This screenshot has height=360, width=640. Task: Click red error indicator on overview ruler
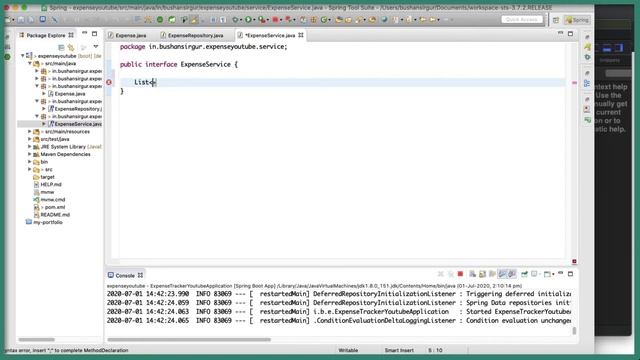point(574,83)
